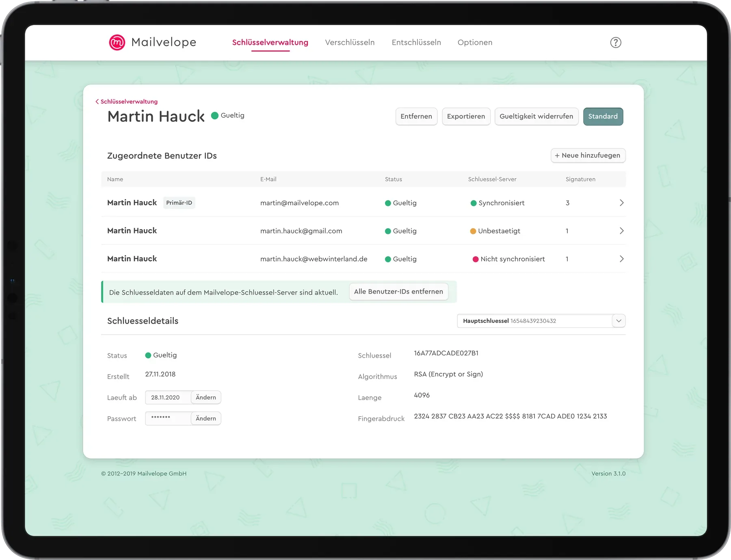Expand the martin.hauck@gmail.com row chevron
731x560 pixels.
point(621,231)
